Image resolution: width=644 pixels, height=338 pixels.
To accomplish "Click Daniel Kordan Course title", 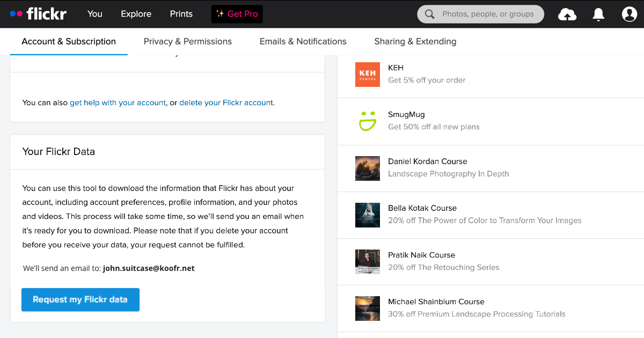I will coord(428,161).
